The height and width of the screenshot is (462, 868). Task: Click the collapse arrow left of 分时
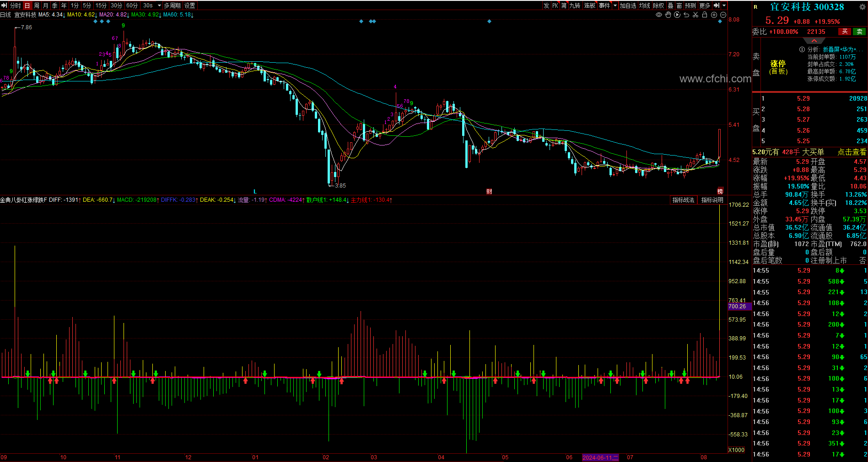tap(4, 5)
